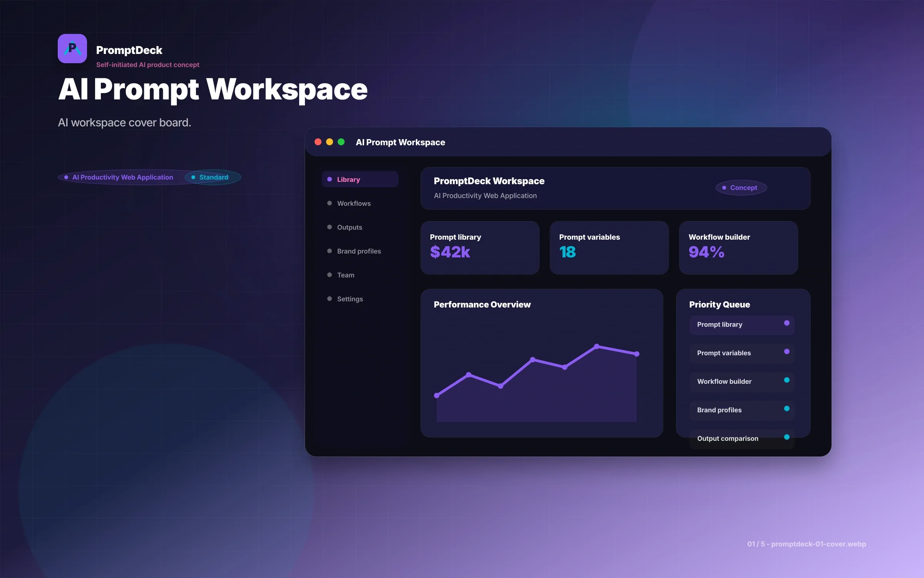Select Brand profiles in Priority Queue
The height and width of the screenshot is (578, 924).
[742, 410]
